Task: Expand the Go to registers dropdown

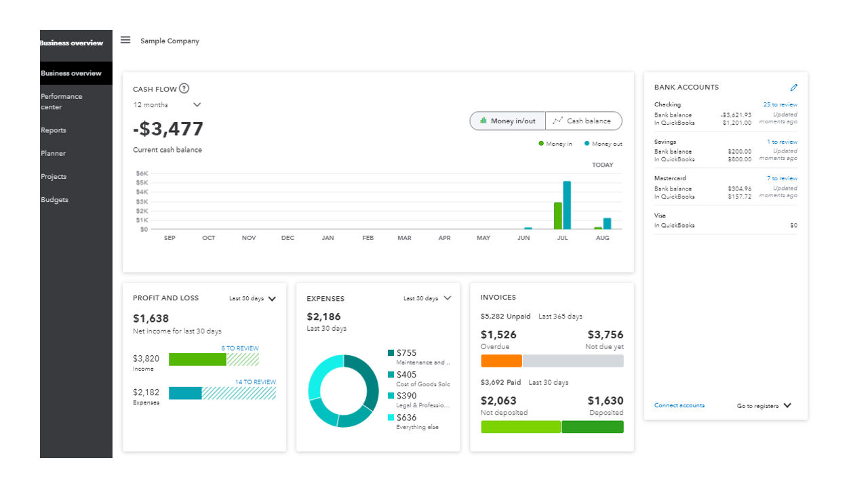Action: [762, 405]
